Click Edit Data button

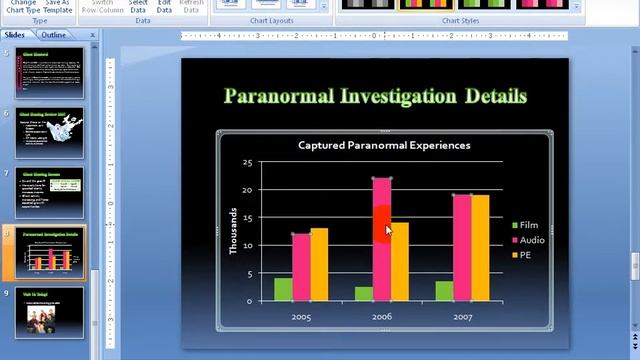pos(164,7)
